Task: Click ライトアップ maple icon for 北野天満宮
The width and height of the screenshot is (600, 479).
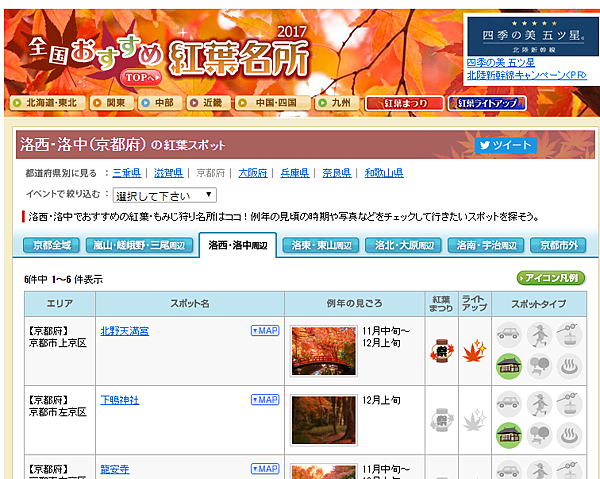Action: point(474,350)
